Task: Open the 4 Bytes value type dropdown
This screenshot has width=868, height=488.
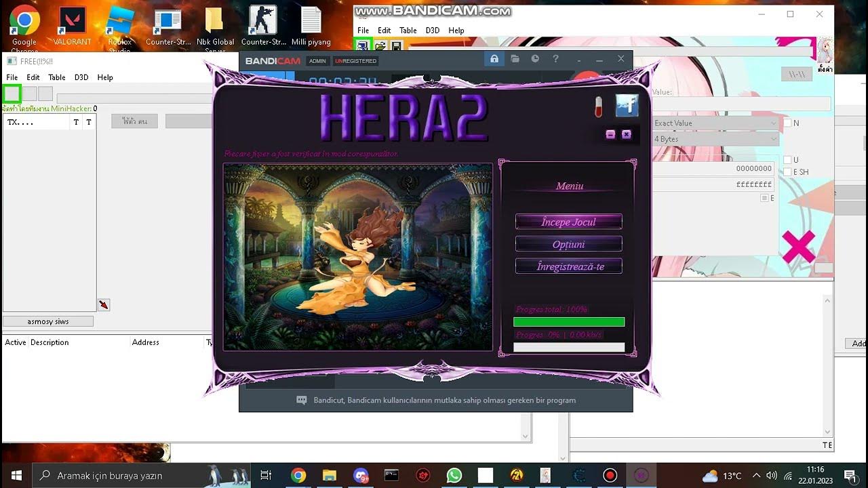Action: tap(715, 139)
